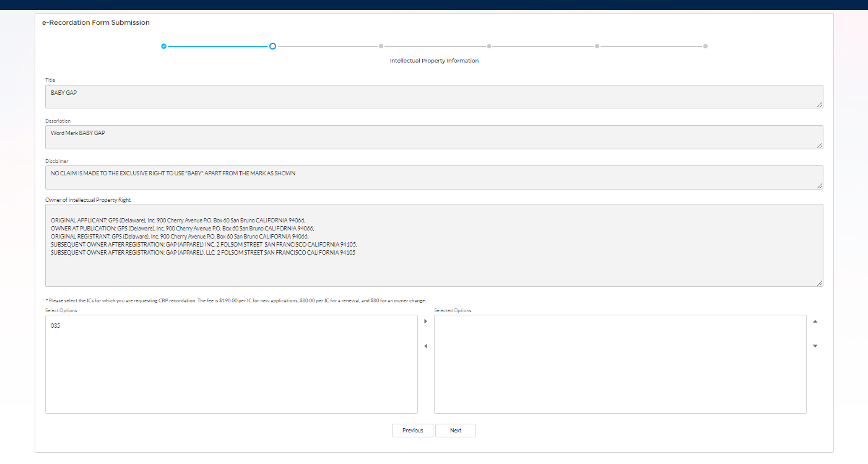Screen dimensions: 868x464
Task: Click the GAP (APPAREL) INC. subsequent owner line
Action: click(x=204, y=245)
